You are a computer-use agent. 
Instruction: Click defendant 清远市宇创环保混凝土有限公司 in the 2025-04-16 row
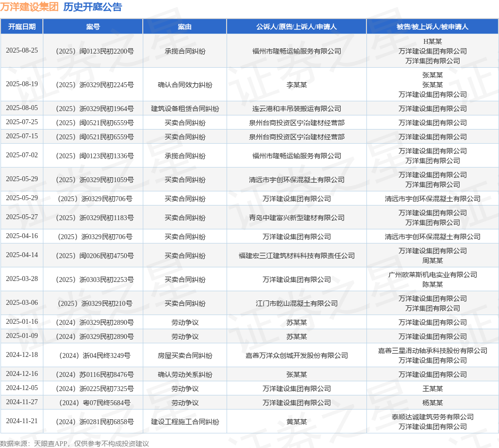point(433,237)
